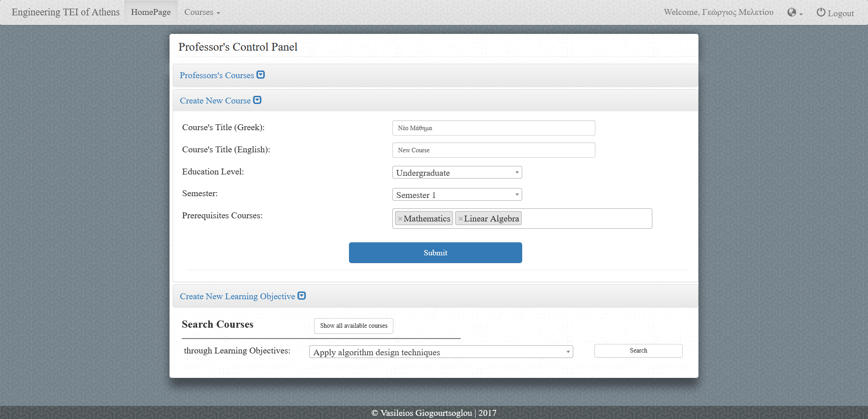Image resolution: width=868 pixels, height=419 pixels.
Task: Click the Prerequisites Courses label
Action: point(222,216)
